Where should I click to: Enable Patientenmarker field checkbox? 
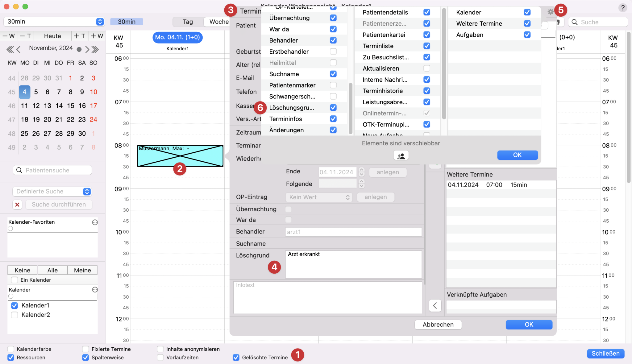click(x=333, y=85)
